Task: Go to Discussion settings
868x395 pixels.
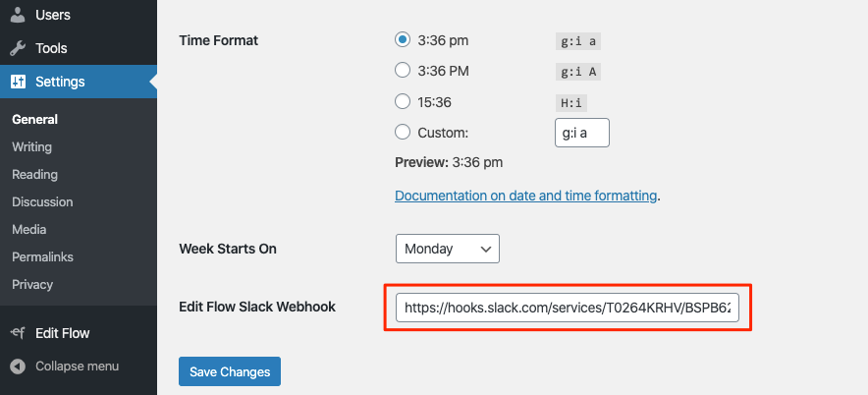Action: coord(42,201)
